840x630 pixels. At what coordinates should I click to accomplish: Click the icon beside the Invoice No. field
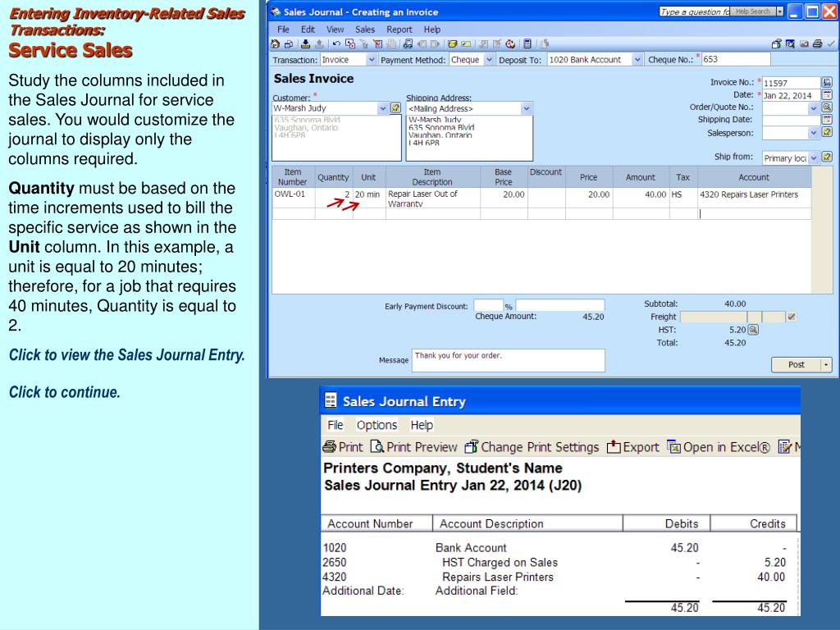(827, 82)
